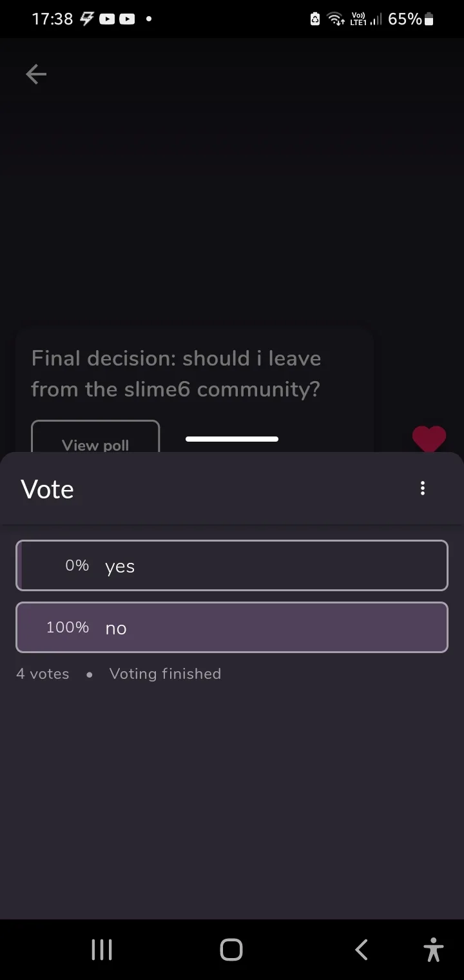The image size is (464, 980).
Task: Tap the back arrow at top left
Action: pos(36,75)
